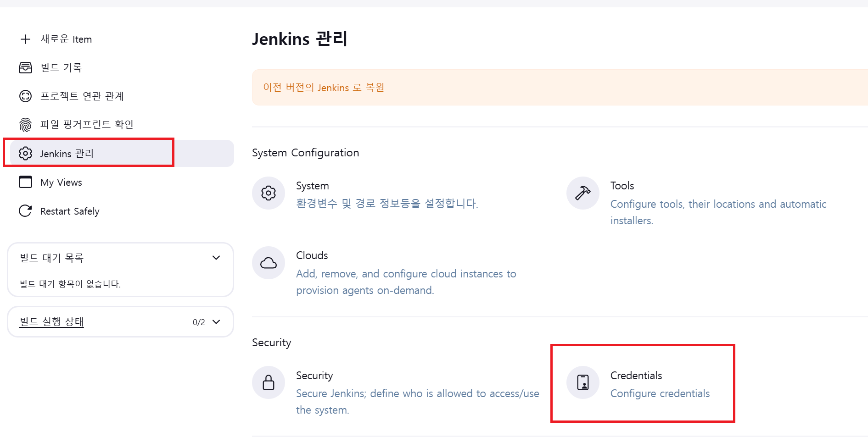The width and height of the screenshot is (868, 437).
Task: Open the 프로젝트 연관 관계 menu item
Action: [x=82, y=96]
